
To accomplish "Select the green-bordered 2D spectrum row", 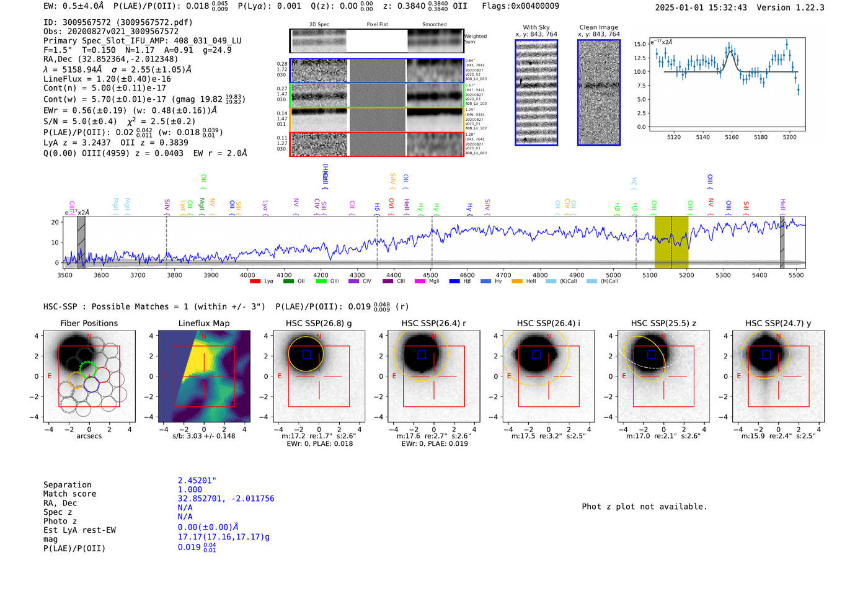I will (x=376, y=95).
